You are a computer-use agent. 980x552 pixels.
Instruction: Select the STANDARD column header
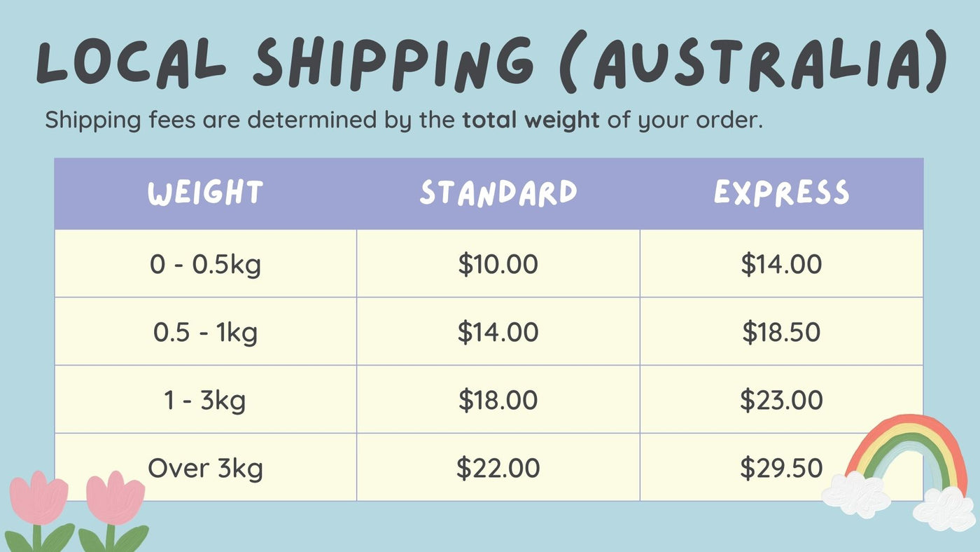point(498,193)
